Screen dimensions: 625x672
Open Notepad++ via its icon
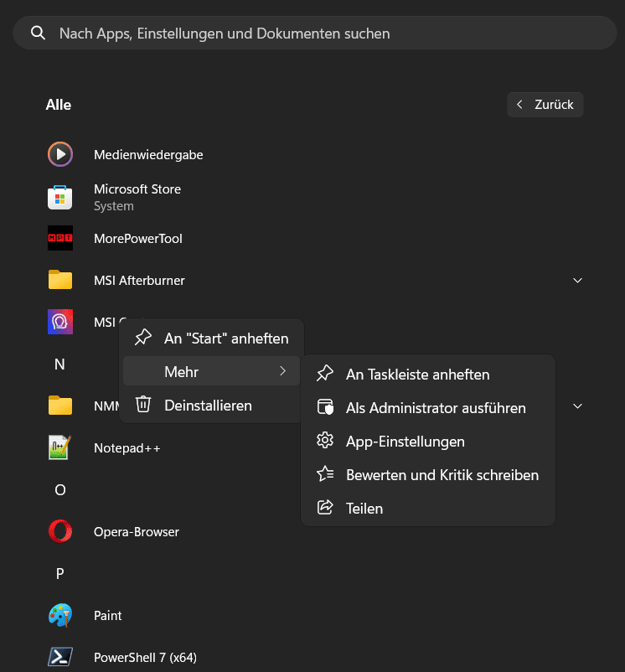click(60, 447)
